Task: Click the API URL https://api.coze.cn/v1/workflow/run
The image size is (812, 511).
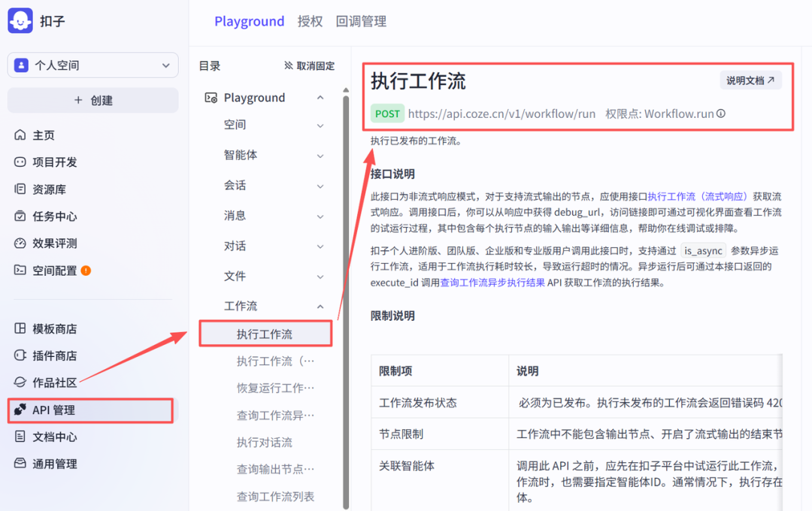Action: click(501, 114)
